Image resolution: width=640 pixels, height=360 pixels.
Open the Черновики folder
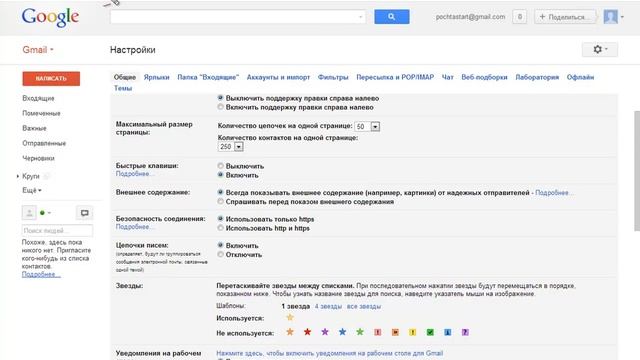pyautogui.click(x=38, y=158)
